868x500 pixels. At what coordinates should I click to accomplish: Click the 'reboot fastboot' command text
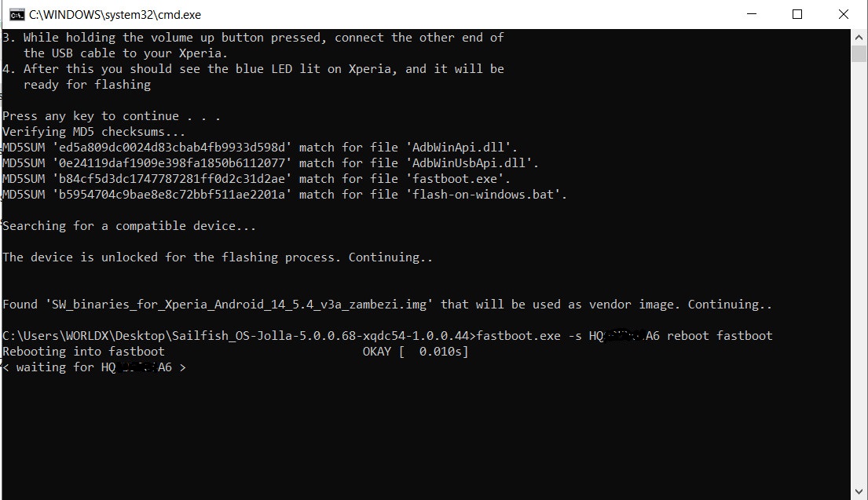click(x=720, y=336)
